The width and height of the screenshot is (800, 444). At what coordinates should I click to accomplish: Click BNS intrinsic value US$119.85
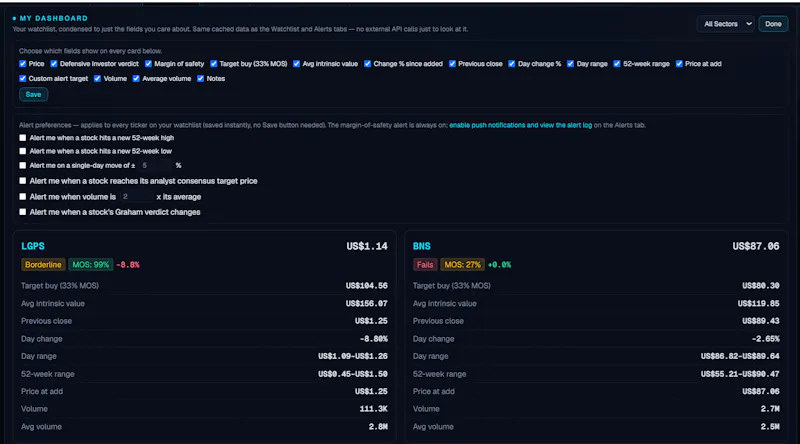click(759, 304)
